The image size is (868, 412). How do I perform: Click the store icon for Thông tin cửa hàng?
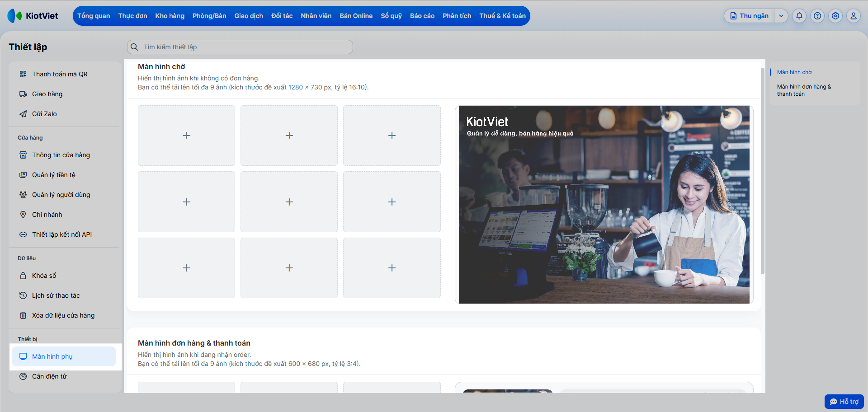23,155
